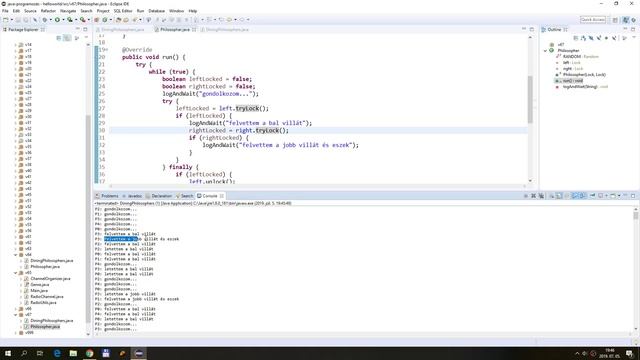This screenshot has width=640, height=360.
Task: Click Sort in the Outline toolbar
Action: [583, 38]
